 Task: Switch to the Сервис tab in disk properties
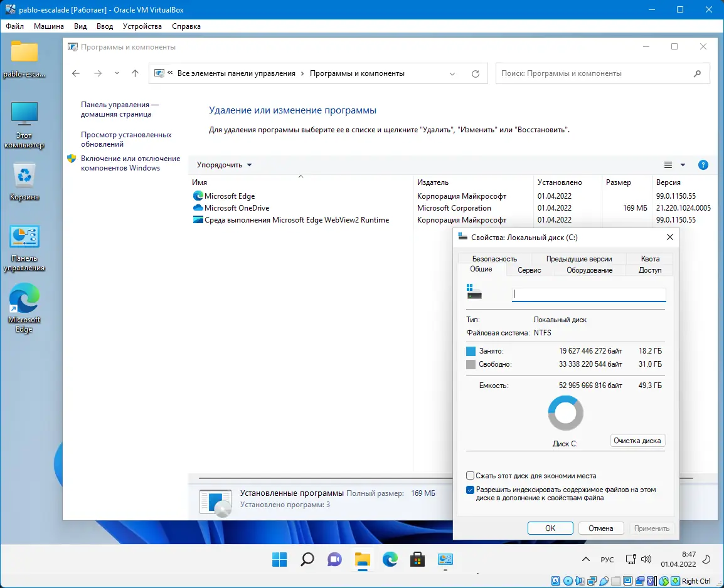click(x=529, y=270)
